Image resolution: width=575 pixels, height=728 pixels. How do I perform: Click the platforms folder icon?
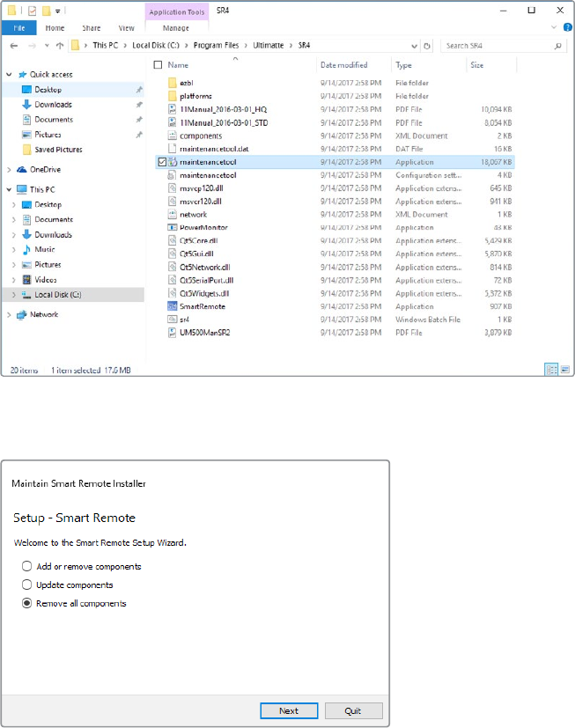click(x=173, y=96)
